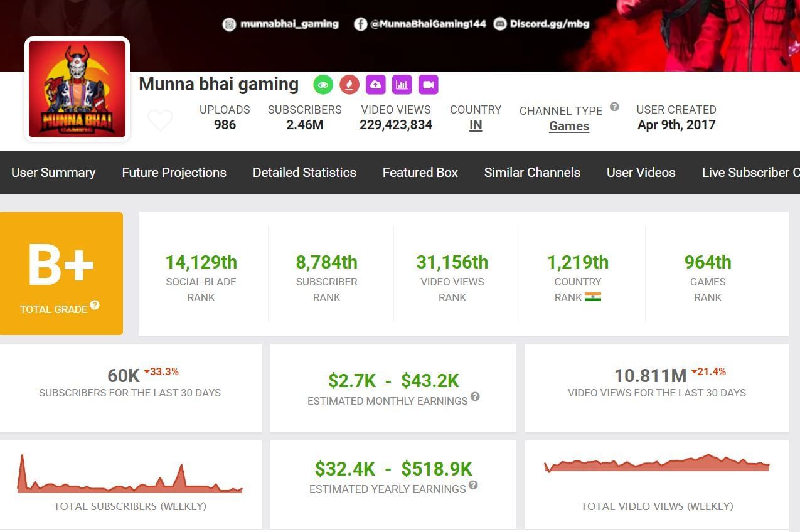Click the help icon next to Channel Type
This screenshot has width=800, height=532.
coord(614,107)
